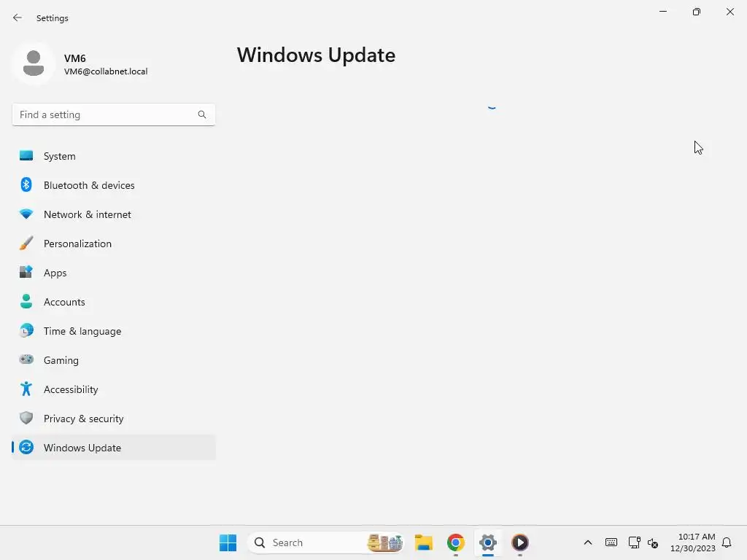This screenshot has height=560, width=747.
Task: Open File Explorer from the taskbar
Action: (x=424, y=542)
